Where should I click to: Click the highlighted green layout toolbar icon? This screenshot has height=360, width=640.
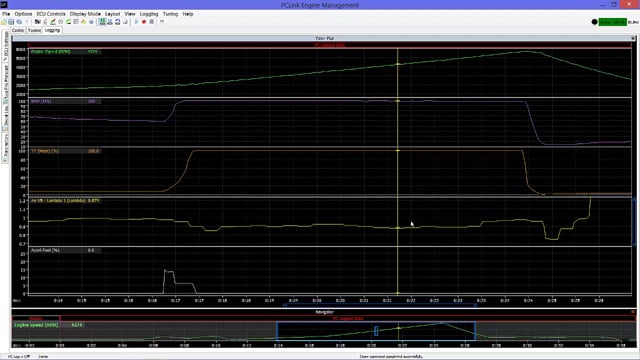(x=102, y=22)
